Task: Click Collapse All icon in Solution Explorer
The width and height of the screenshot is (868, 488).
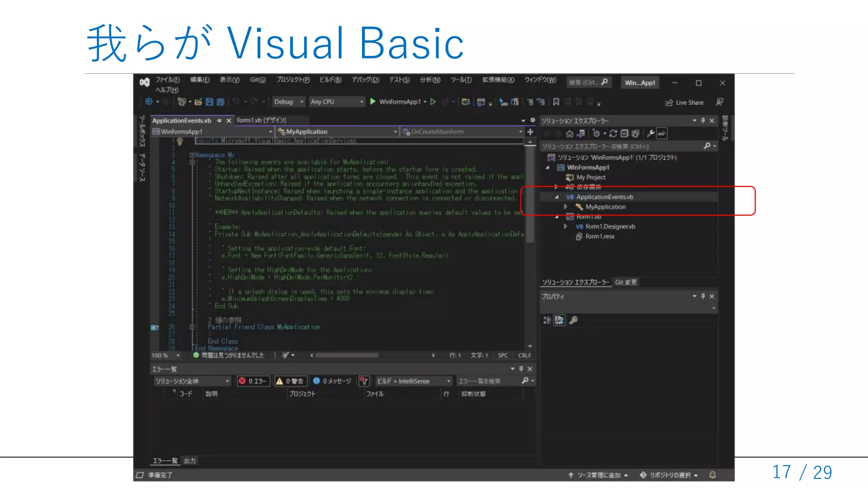Action: pyautogui.click(x=624, y=134)
